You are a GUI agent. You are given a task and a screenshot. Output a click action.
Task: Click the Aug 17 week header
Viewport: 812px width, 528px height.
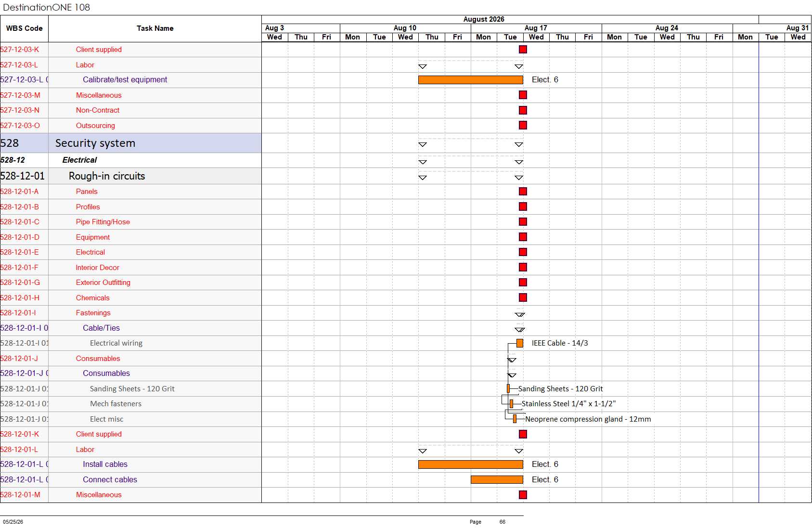coord(536,28)
